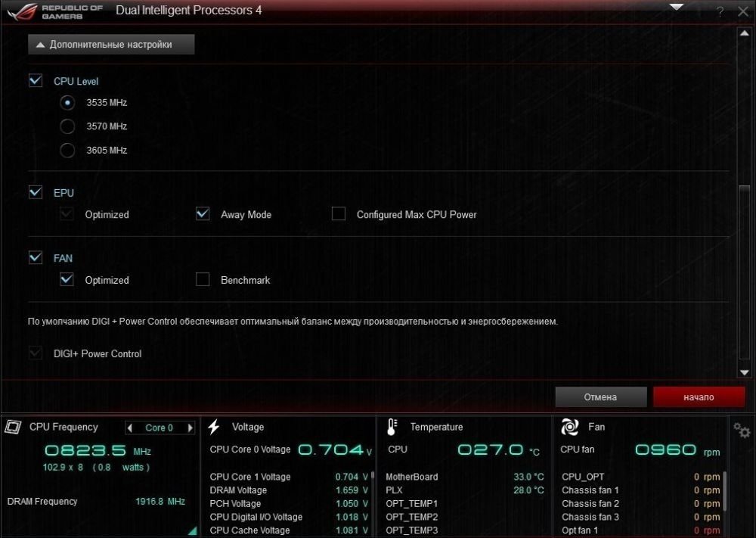
Task: Click the CPU Cache Voltage row
Action: tap(289, 530)
